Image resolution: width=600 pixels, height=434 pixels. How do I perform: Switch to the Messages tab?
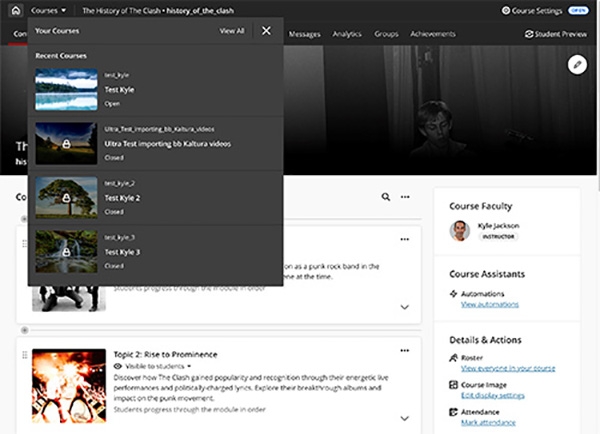pos(305,34)
